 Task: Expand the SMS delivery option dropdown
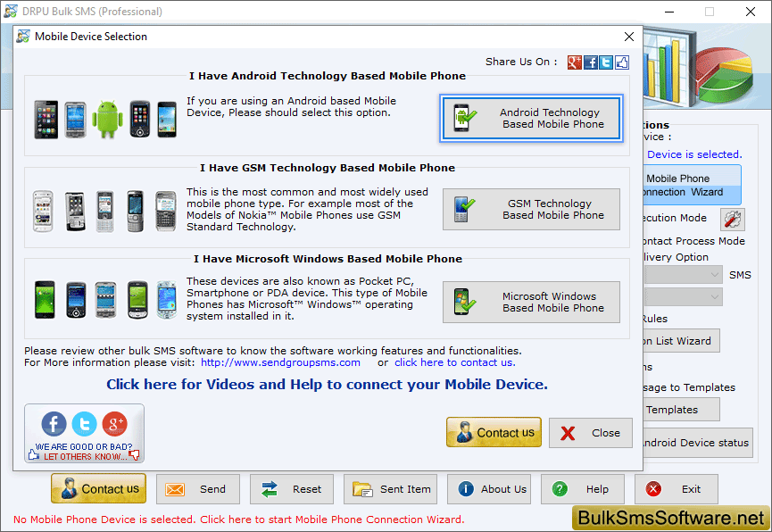pyautogui.click(x=683, y=275)
